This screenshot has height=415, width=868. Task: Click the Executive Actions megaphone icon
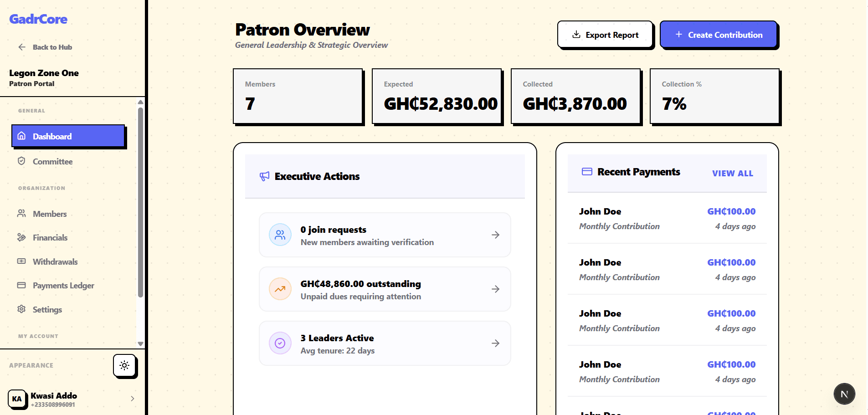pyautogui.click(x=264, y=176)
